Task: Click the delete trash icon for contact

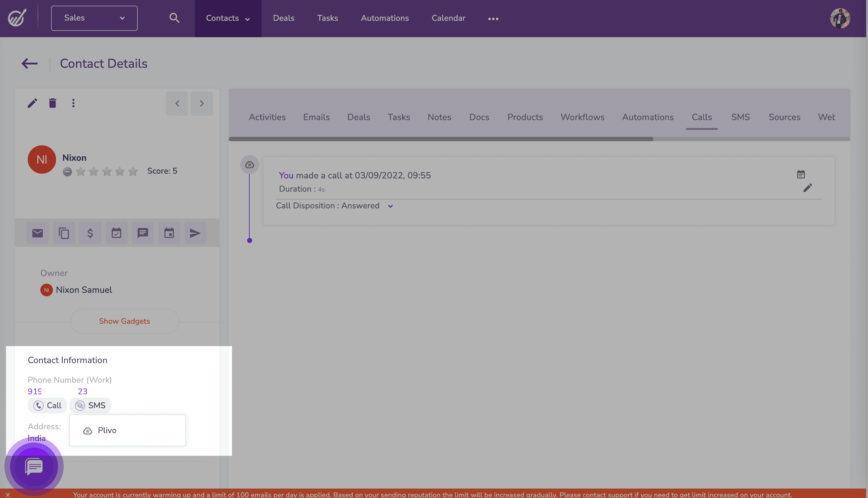Action: pyautogui.click(x=52, y=103)
